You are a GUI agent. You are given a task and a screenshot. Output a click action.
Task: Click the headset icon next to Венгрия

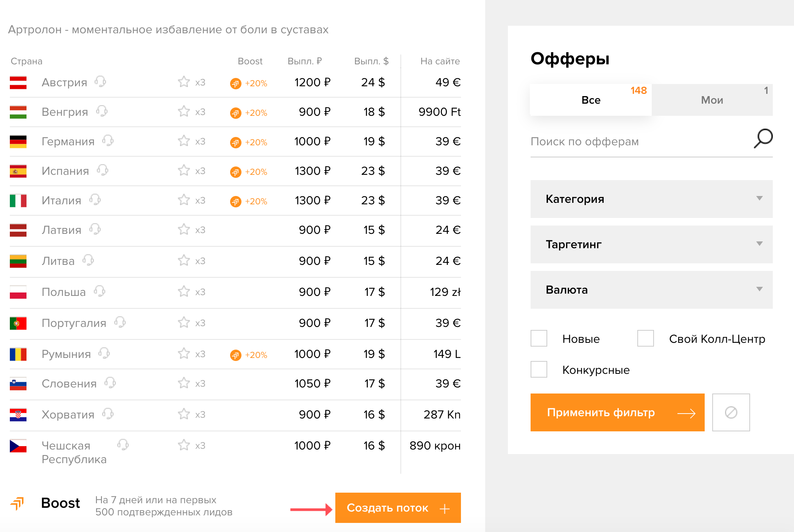click(102, 111)
